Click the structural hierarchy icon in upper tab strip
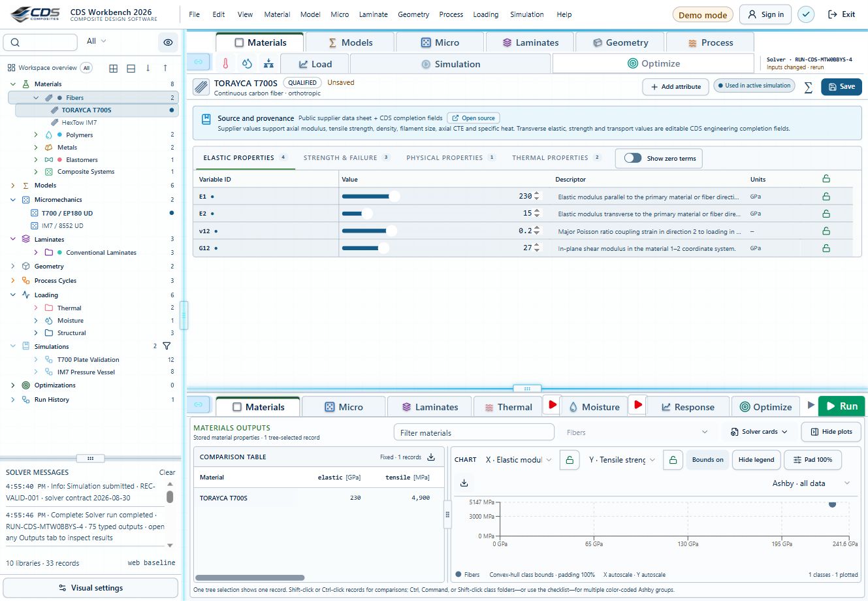This screenshot has height=601, width=868. [268, 63]
